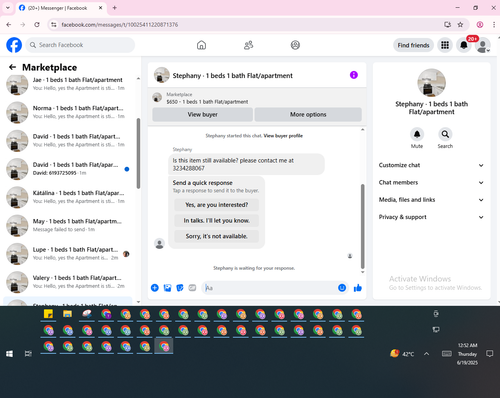
Task: Send quick response Sorry, it's not available.
Action: (x=217, y=236)
